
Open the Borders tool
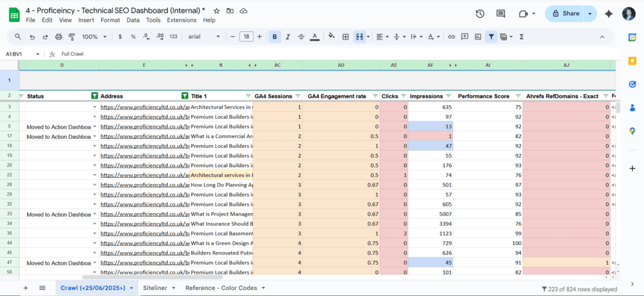[345, 37]
